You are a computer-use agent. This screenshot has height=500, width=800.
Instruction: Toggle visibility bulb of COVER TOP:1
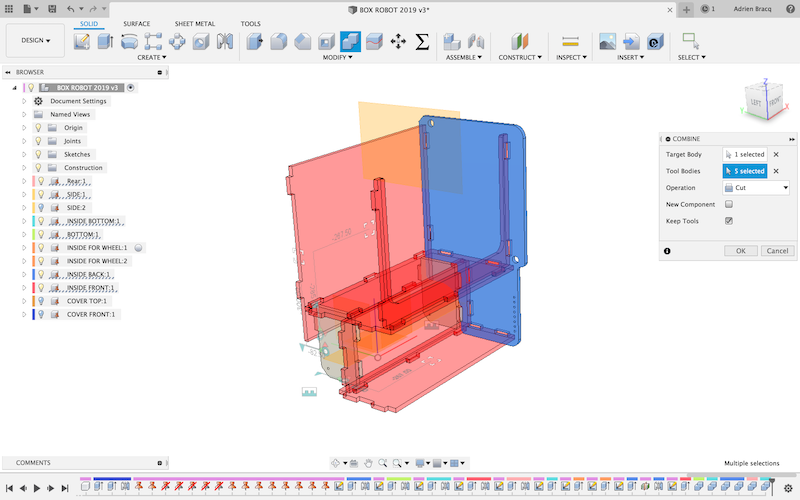click(x=41, y=301)
